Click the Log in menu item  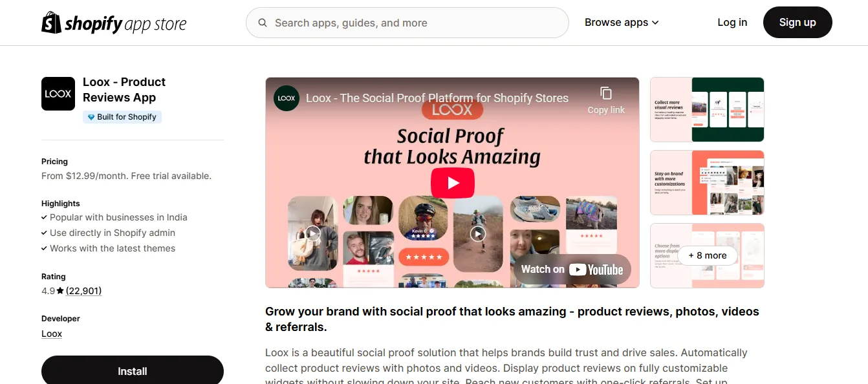[x=732, y=23]
